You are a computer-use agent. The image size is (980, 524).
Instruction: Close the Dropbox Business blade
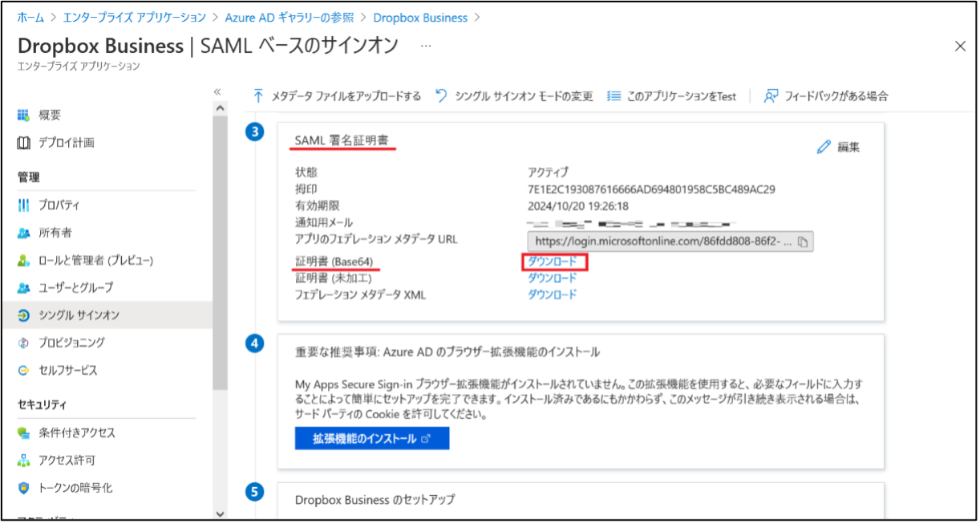960,47
